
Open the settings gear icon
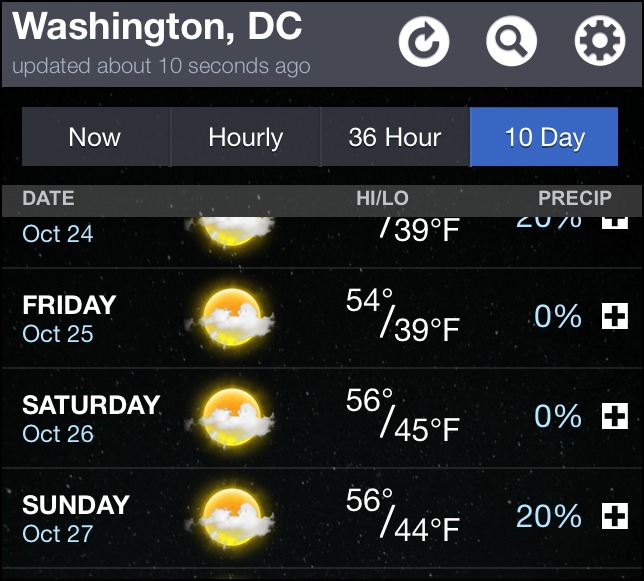pyautogui.click(x=599, y=42)
